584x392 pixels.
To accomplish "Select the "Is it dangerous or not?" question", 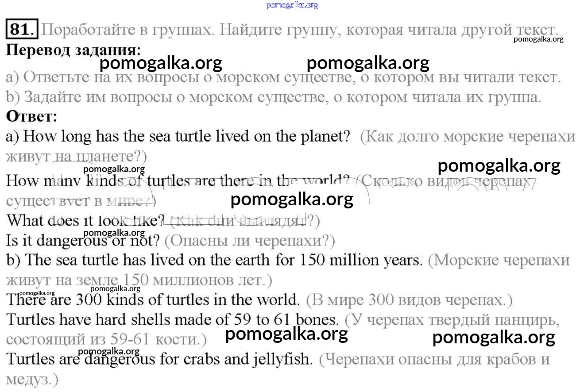I will (x=83, y=240).
